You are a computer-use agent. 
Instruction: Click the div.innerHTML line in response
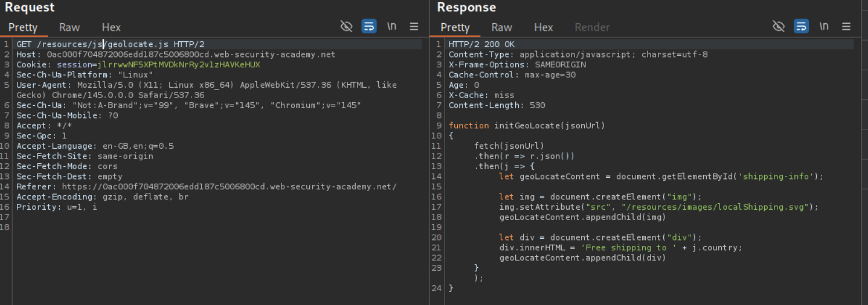(620, 247)
